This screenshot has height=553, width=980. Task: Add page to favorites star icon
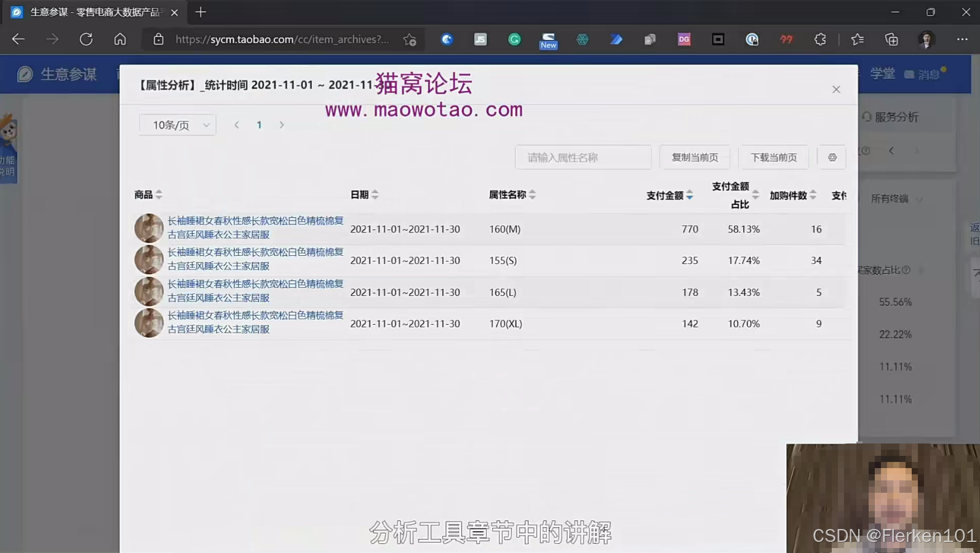coord(410,39)
